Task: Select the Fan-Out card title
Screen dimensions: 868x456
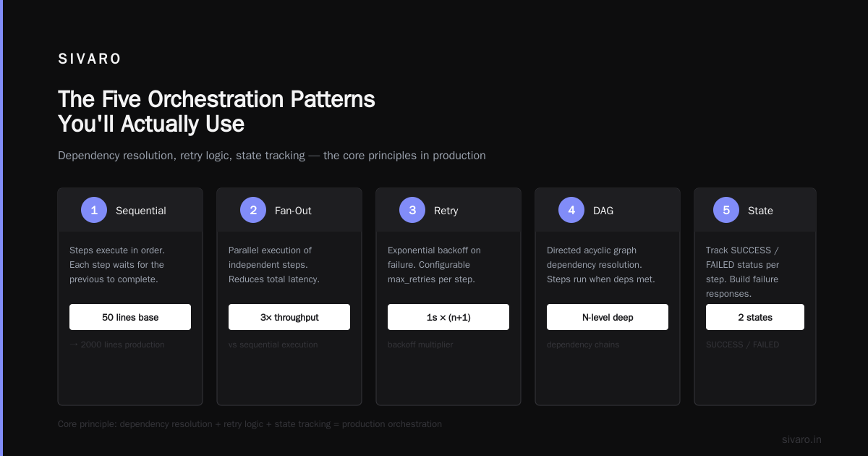Action: coord(293,211)
